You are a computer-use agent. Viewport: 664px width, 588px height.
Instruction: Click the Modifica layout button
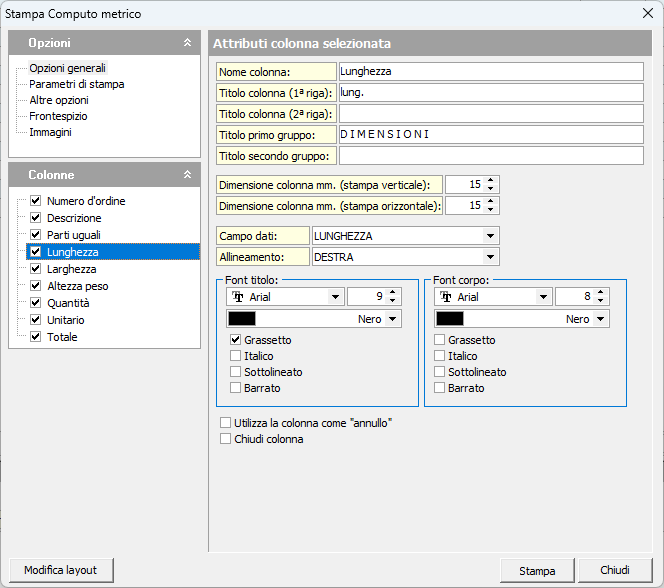pyautogui.click(x=61, y=570)
